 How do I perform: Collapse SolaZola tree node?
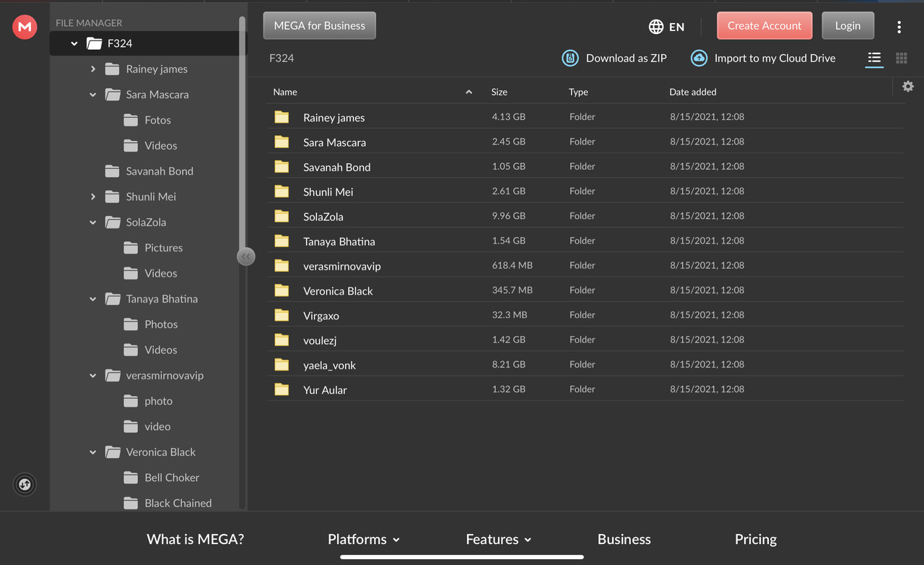(93, 223)
